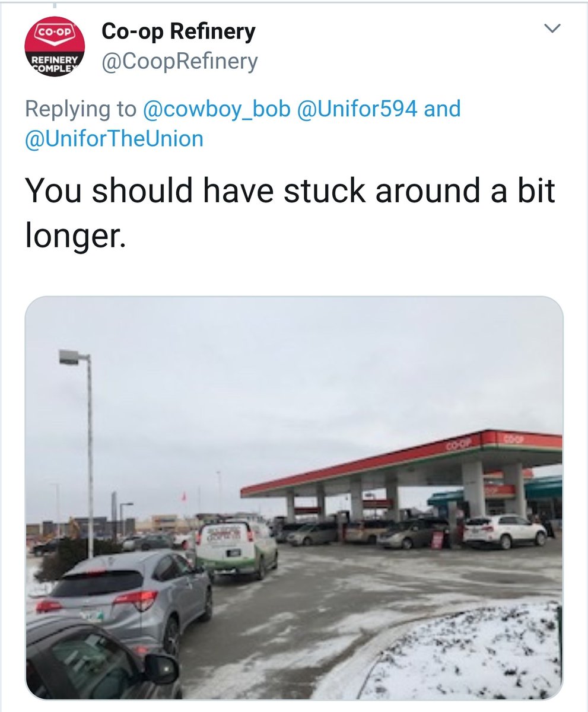Click the @CoopRefinery handle
Viewport: 588px width, 712px height.
(x=180, y=62)
